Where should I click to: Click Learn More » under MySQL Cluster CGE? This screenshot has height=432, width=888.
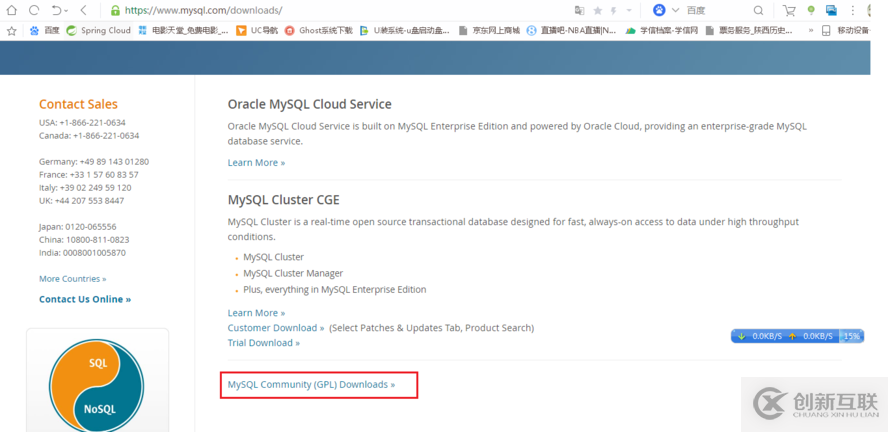coord(256,313)
